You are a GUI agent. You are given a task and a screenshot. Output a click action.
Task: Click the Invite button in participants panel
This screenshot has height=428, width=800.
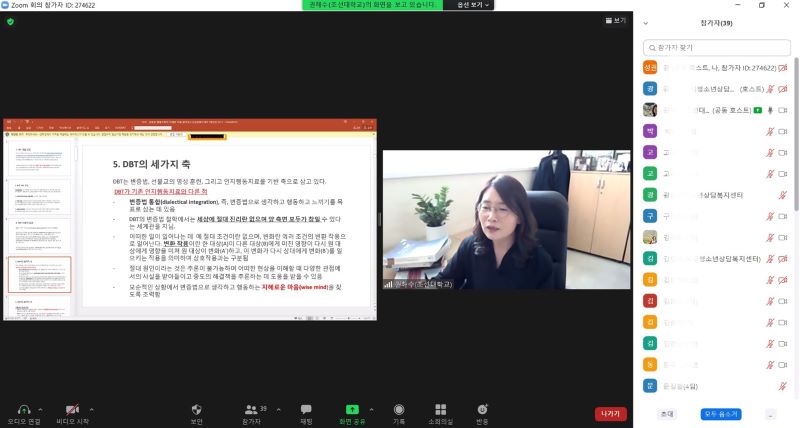point(666,413)
